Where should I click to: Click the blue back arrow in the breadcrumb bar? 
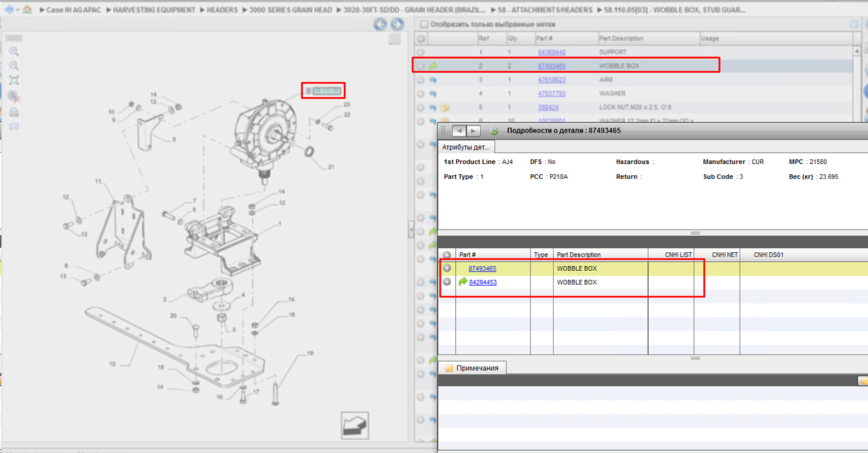[x=9, y=10]
